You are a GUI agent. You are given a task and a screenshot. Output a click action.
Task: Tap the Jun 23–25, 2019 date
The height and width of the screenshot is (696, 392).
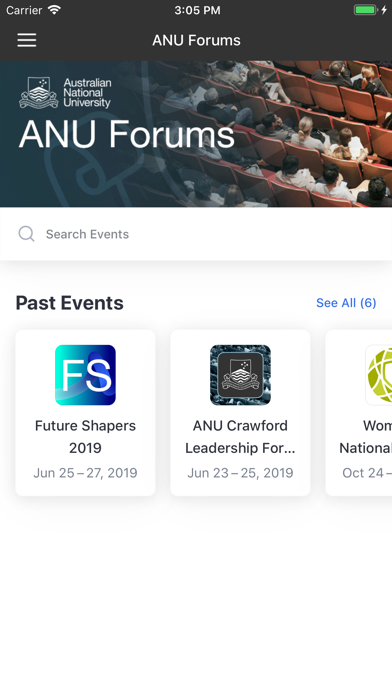point(240,473)
